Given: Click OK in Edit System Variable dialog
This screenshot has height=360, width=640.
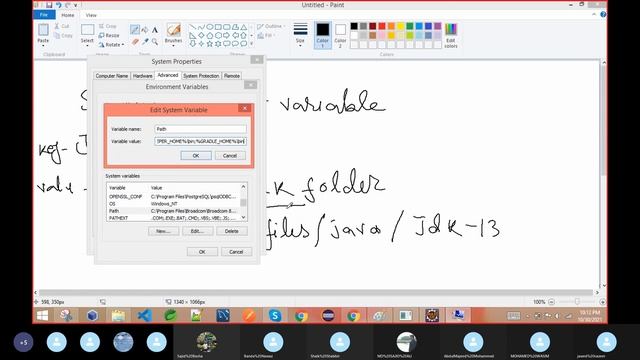Looking at the screenshot, I should coord(196,156).
